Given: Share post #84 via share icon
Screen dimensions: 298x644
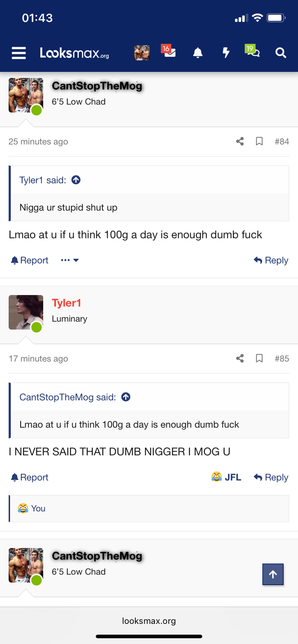Looking at the screenshot, I should 240,141.
